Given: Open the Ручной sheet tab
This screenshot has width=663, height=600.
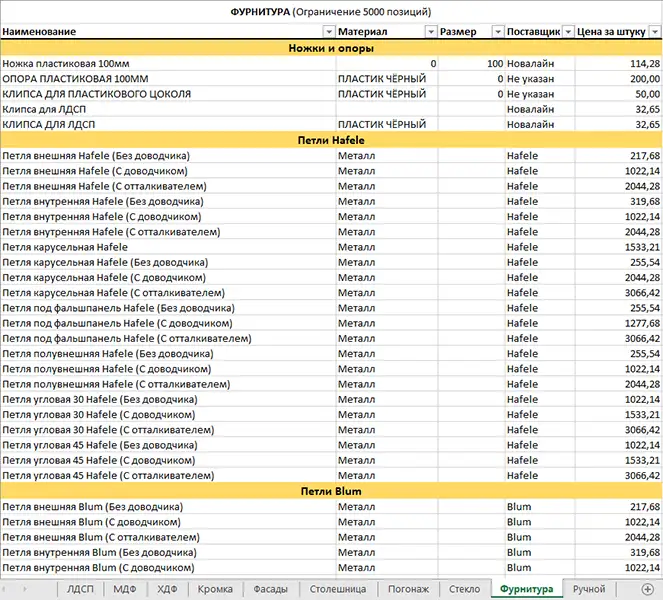Looking at the screenshot, I should click(590, 590).
